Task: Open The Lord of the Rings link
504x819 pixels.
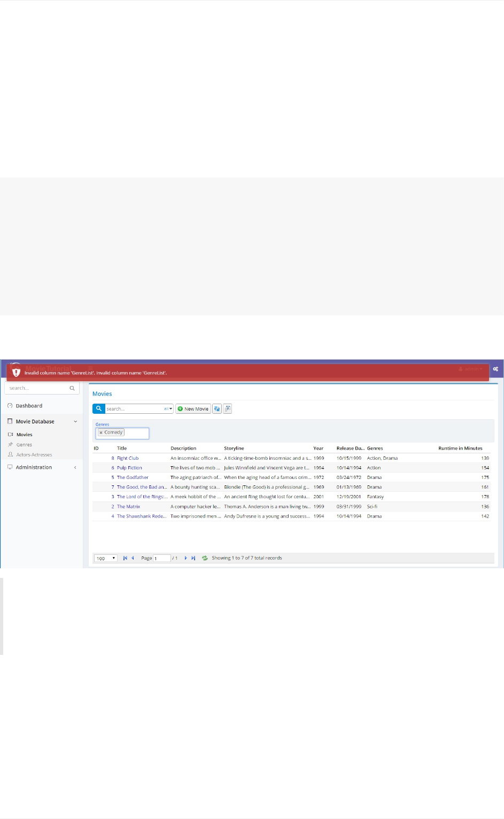Action: pos(142,497)
